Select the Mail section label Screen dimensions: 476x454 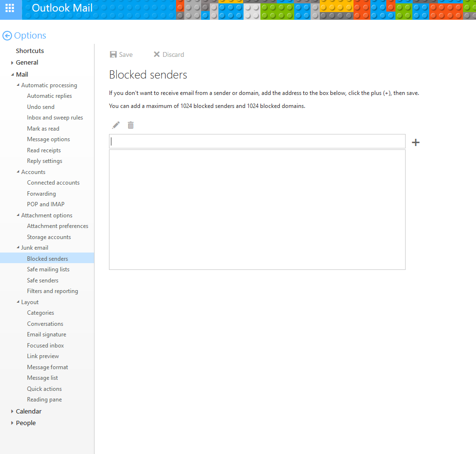(x=22, y=74)
